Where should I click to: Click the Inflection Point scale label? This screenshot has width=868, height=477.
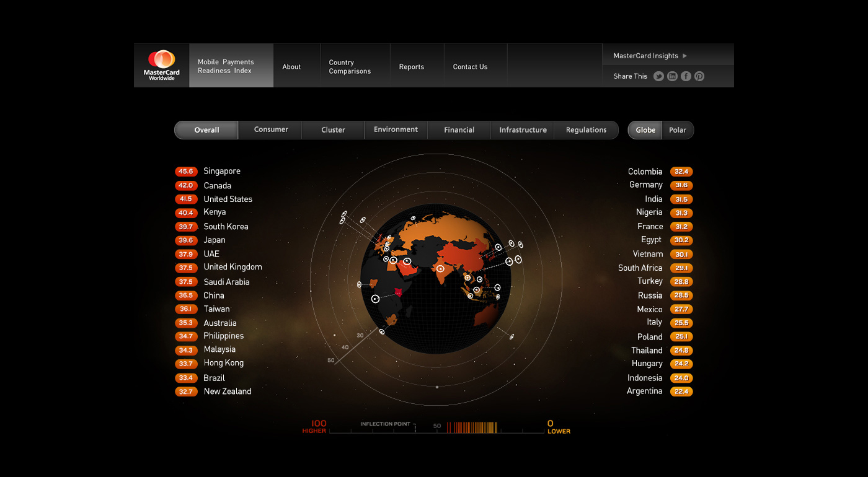385,424
